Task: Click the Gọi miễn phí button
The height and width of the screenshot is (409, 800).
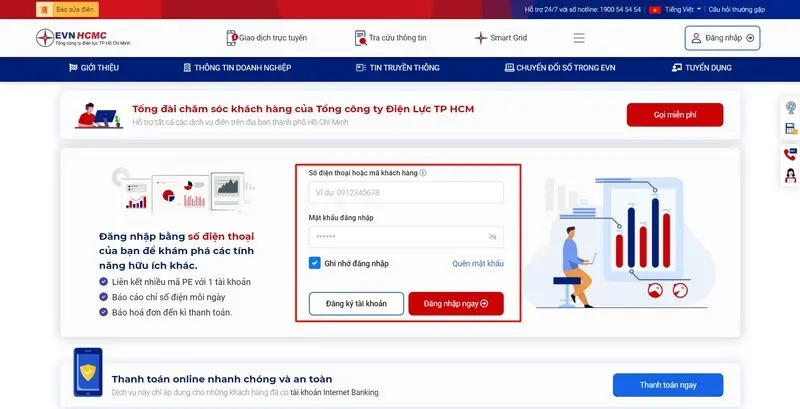Action: (675, 115)
